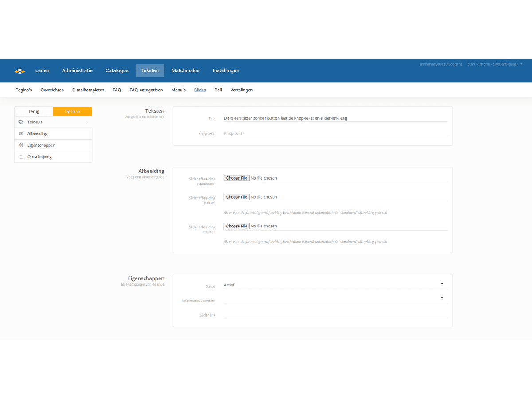Choose file for standaard slider afbeelding

[x=236, y=178]
